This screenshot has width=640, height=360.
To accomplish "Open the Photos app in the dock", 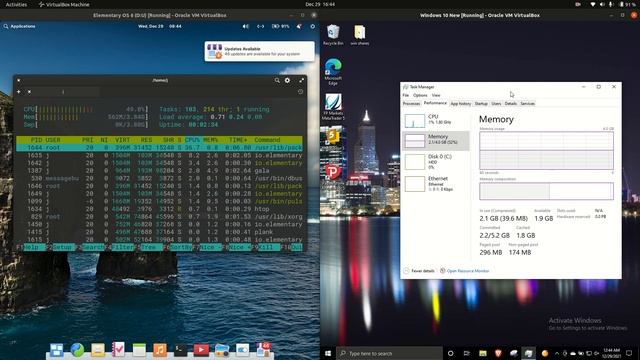I will point(222,350).
